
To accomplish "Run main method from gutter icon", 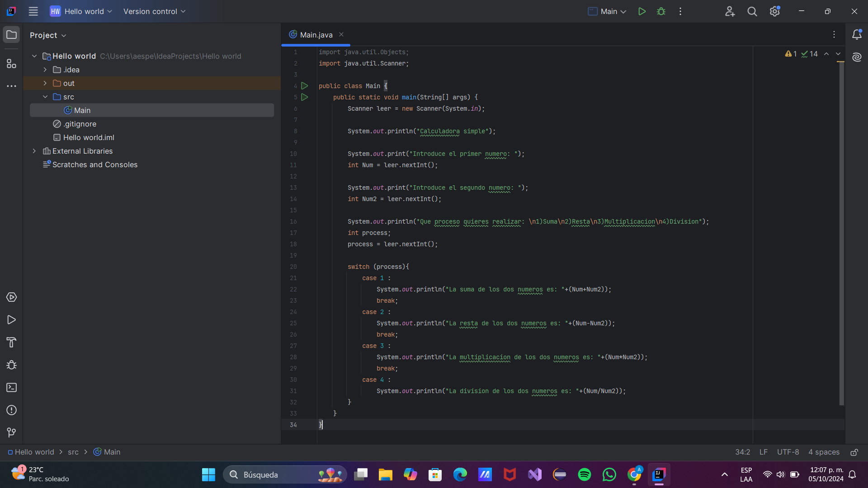I will click(305, 97).
